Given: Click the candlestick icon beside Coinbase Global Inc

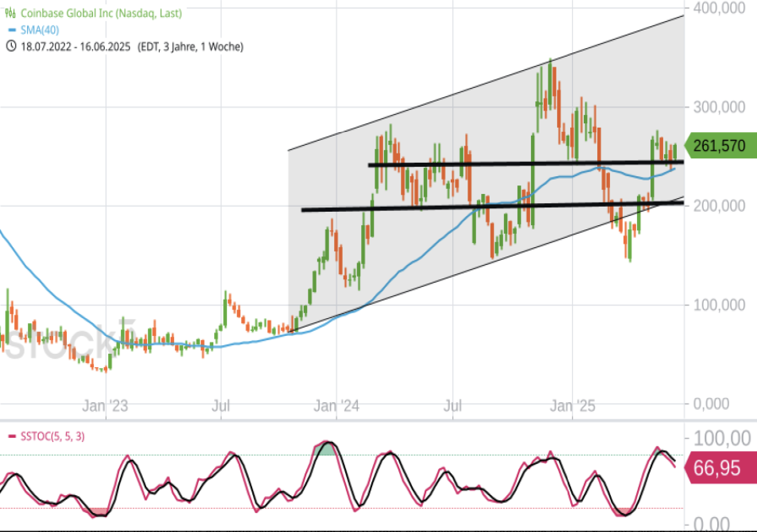Looking at the screenshot, I should pyautogui.click(x=10, y=13).
